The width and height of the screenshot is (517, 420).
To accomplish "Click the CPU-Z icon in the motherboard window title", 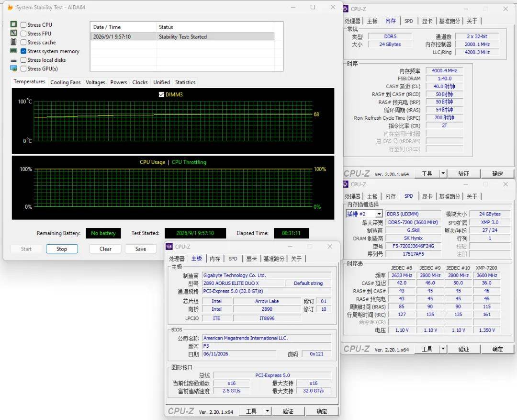I will 169,247.
